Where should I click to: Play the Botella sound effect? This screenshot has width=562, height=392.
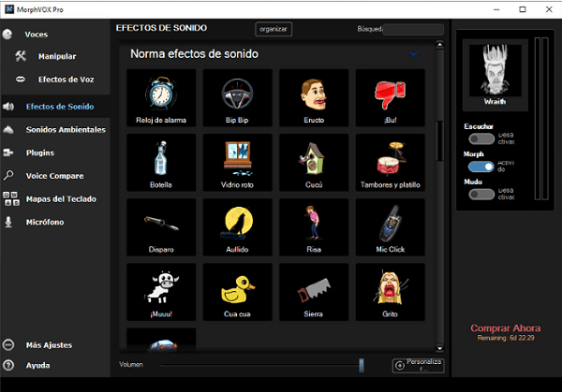tap(161, 163)
